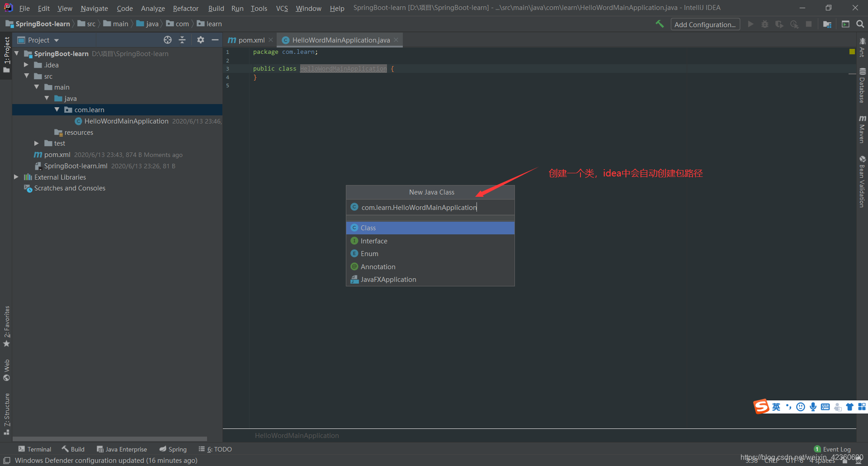The height and width of the screenshot is (466, 868).
Task: Click the Stop square icon
Action: 809,24
